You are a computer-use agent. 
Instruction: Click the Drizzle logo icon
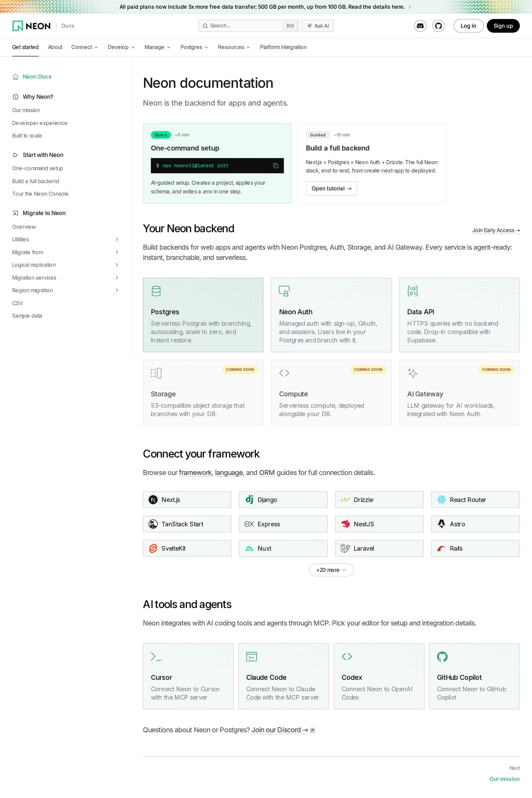pyautogui.click(x=345, y=500)
